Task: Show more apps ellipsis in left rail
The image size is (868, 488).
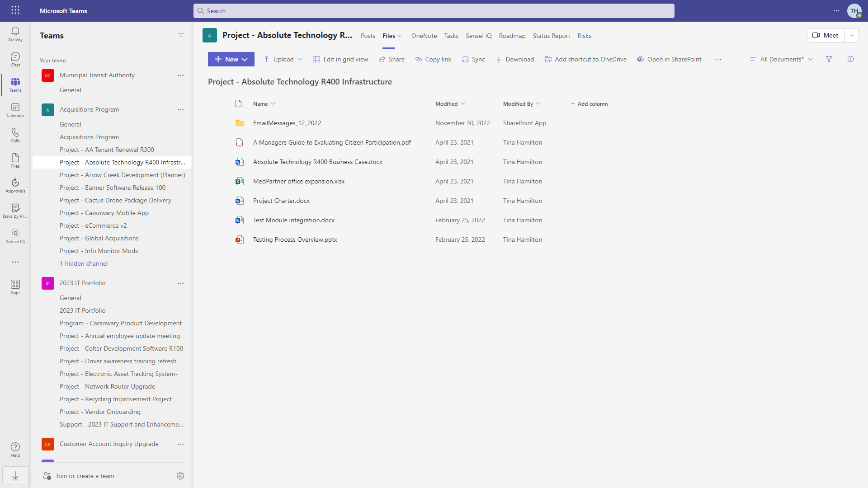Action: (x=15, y=262)
